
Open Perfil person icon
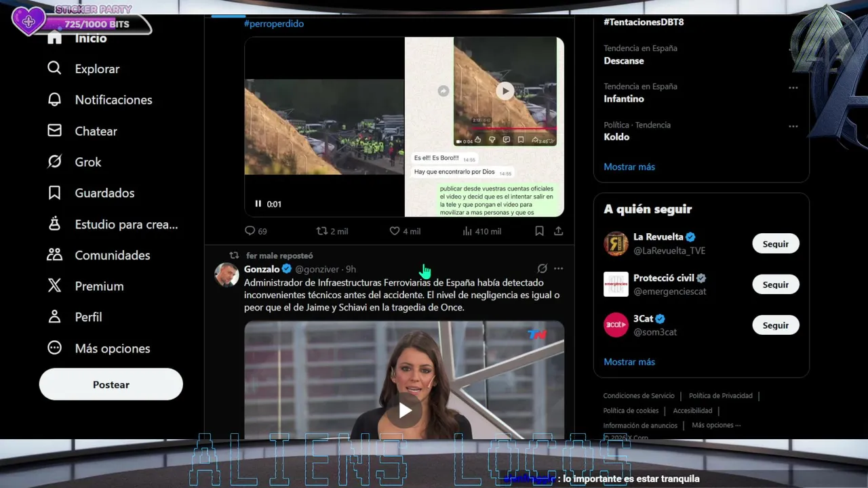point(54,317)
